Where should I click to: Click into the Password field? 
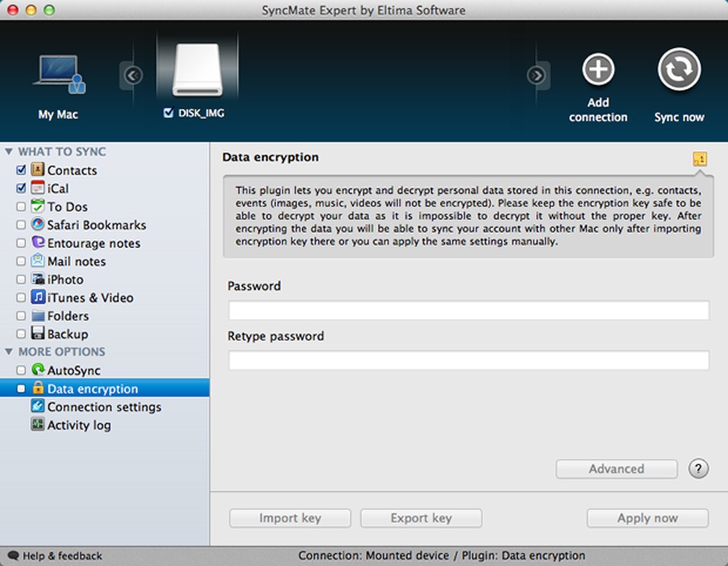[x=468, y=310]
